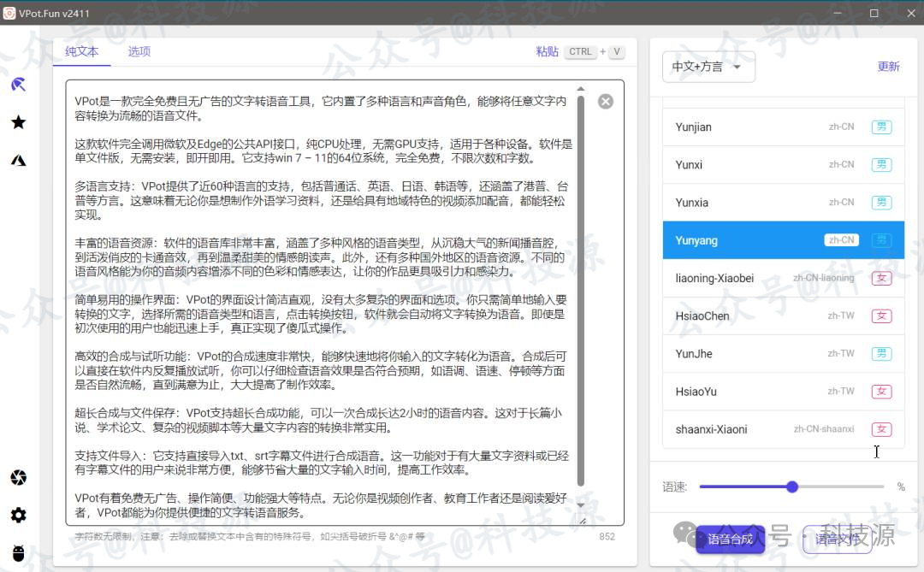Select the HsiaoChen voice
The image size is (924, 572).
point(783,315)
